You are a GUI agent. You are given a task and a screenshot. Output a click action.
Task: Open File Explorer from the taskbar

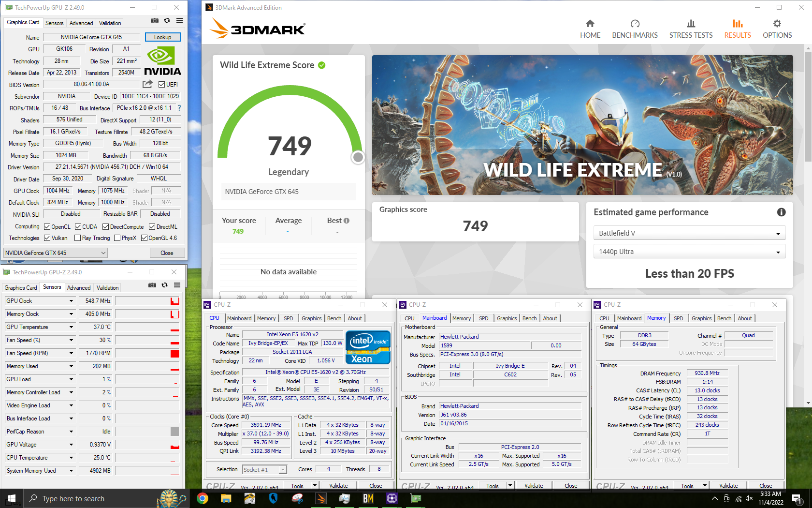pyautogui.click(x=226, y=498)
